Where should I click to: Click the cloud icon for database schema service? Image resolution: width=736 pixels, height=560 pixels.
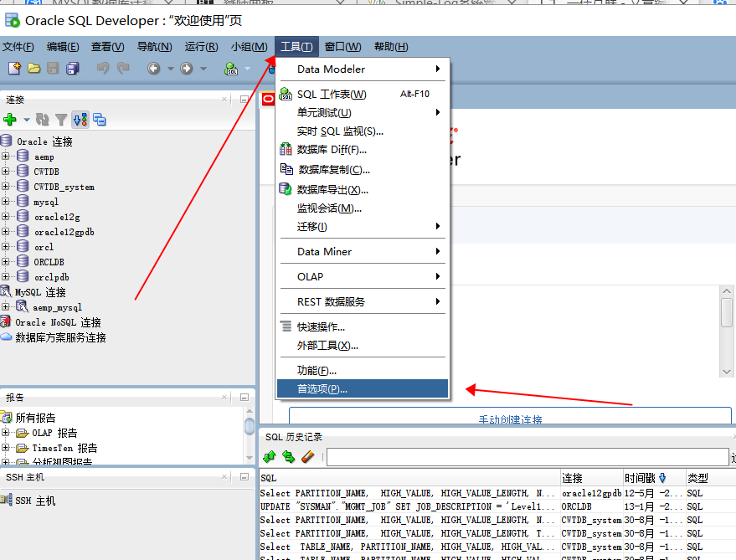tap(6, 337)
